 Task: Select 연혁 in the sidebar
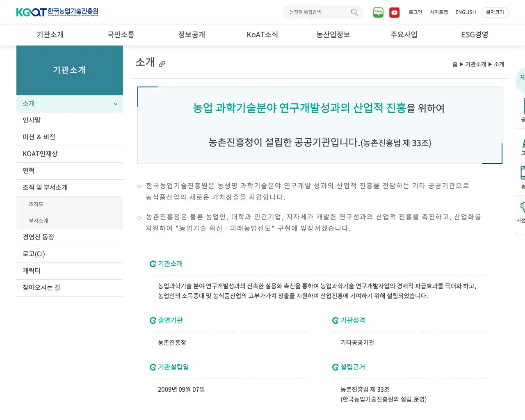(x=70, y=171)
